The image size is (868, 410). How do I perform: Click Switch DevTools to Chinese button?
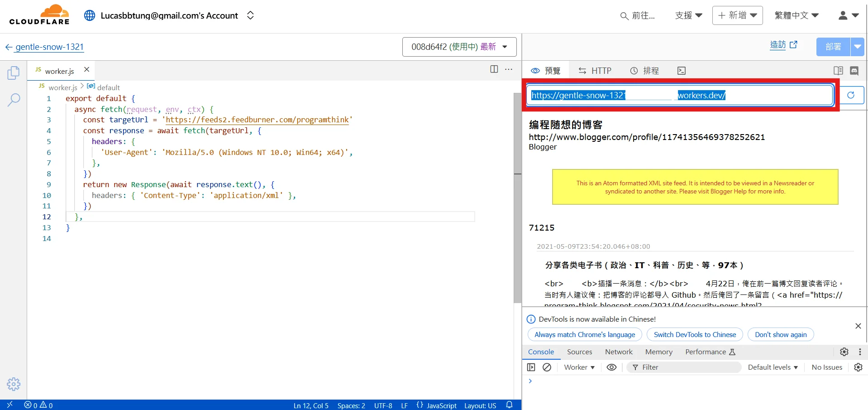tap(695, 335)
